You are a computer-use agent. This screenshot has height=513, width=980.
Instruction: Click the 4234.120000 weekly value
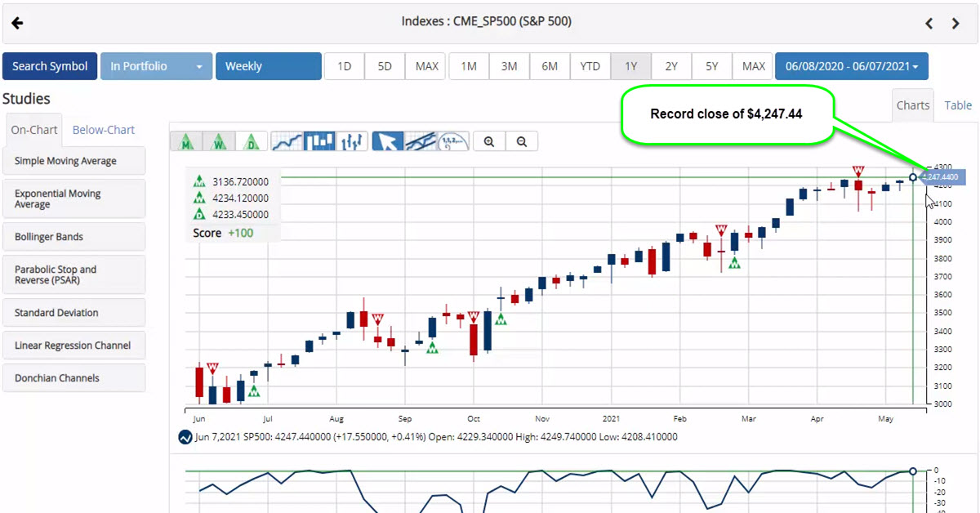pos(240,198)
